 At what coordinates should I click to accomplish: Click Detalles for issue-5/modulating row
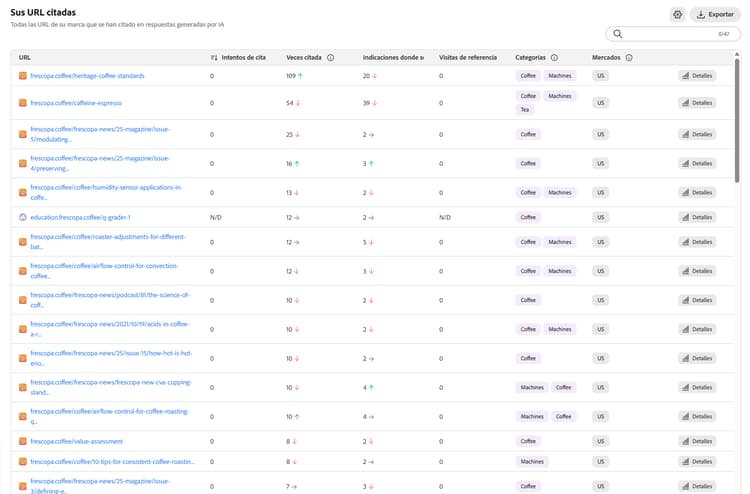coord(697,134)
